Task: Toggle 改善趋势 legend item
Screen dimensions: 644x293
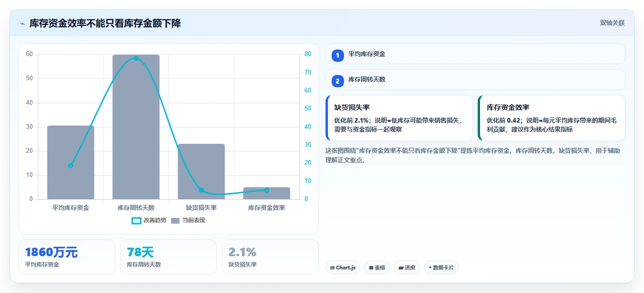Action: pos(149,220)
